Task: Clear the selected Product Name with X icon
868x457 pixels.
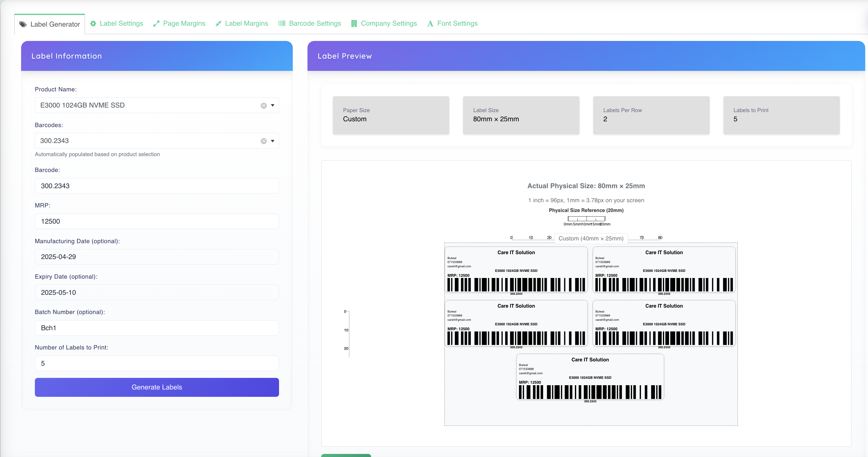Action: pyautogui.click(x=263, y=105)
